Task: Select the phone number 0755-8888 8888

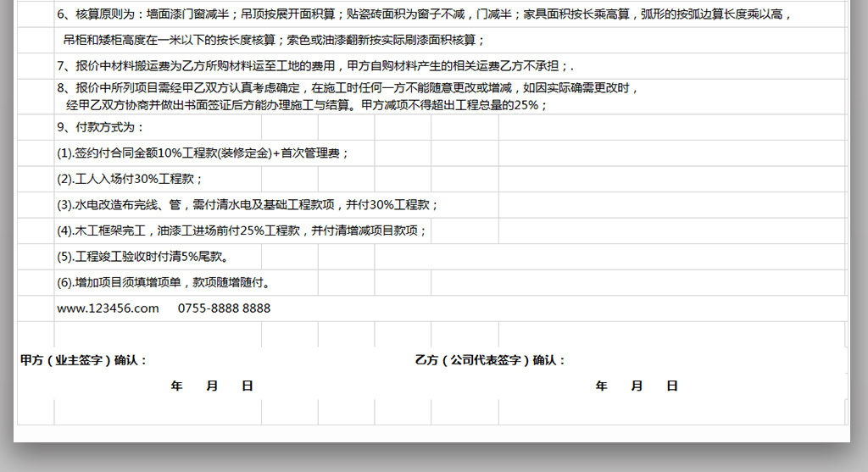Action: coord(224,308)
